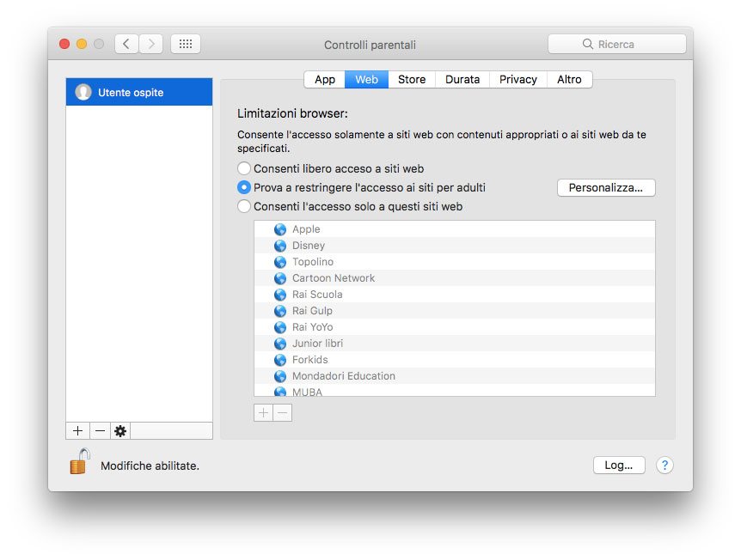Switch to the Web tab
This screenshot has height=560, width=741.
coord(367,79)
